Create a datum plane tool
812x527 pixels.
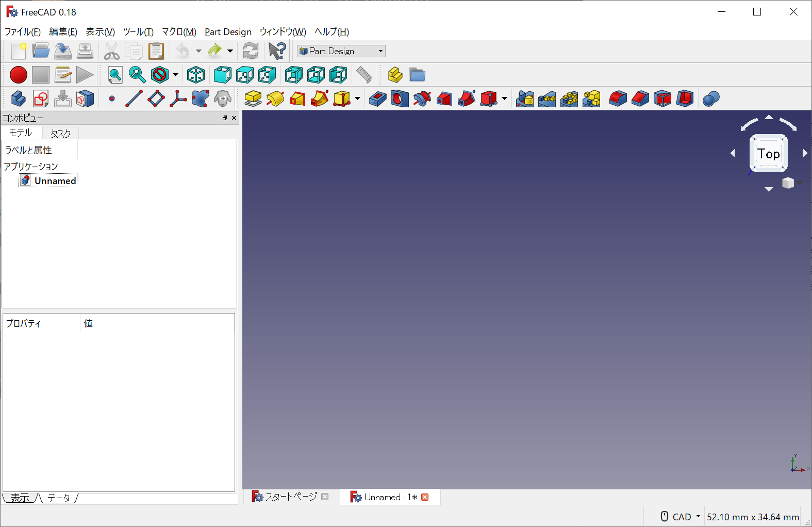point(156,98)
